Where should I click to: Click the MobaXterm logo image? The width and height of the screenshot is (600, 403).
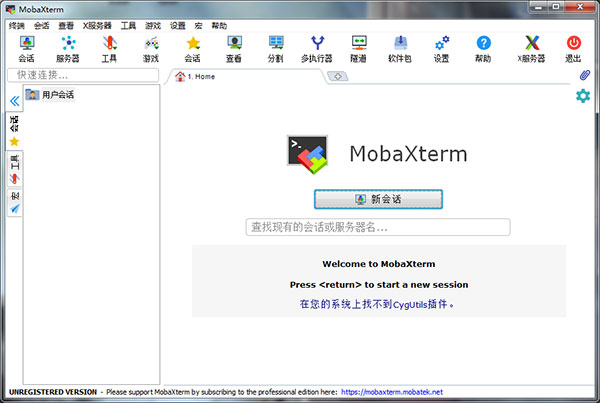pyautogui.click(x=308, y=154)
